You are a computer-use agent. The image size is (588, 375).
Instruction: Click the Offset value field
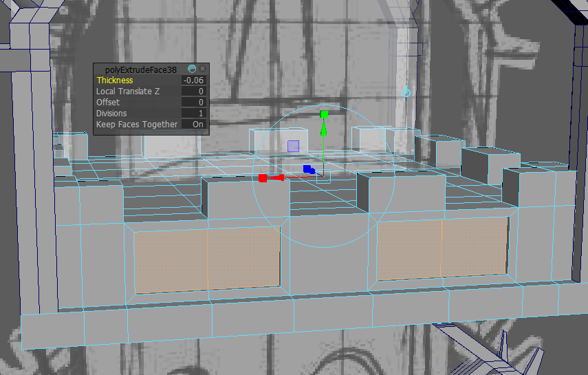click(x=193, y=102)
